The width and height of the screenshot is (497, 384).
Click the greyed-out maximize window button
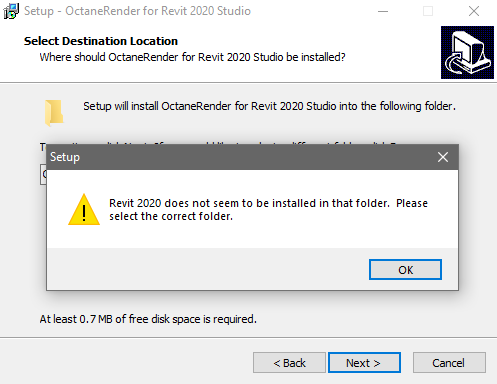(428, 11)
